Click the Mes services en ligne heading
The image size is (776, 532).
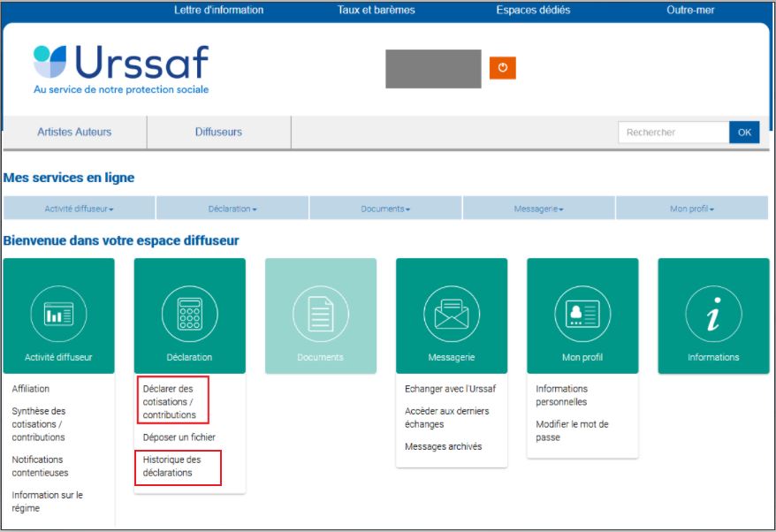coord(69,178)
